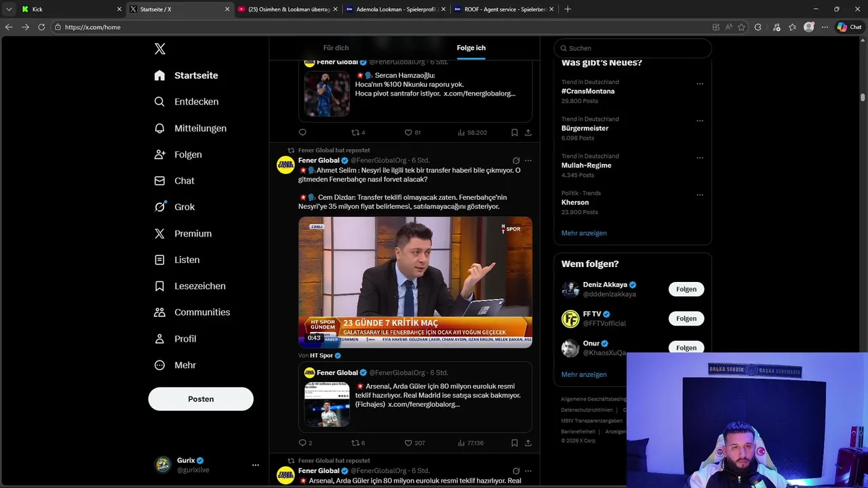Open Deniz Akkaya profile avatar
Image resolution: width=868 pixels, height=488 pixels.
(570, 289)
